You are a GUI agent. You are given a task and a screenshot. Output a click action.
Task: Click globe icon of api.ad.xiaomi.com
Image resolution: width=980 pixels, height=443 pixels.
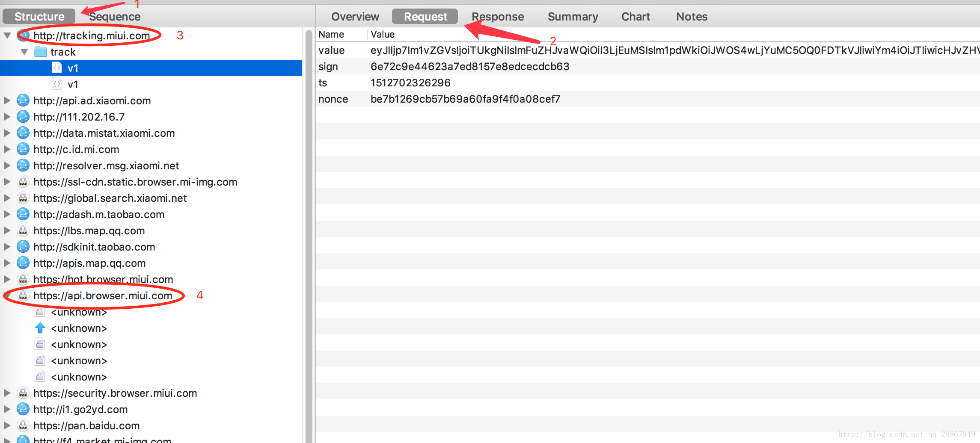coord(23,100)
